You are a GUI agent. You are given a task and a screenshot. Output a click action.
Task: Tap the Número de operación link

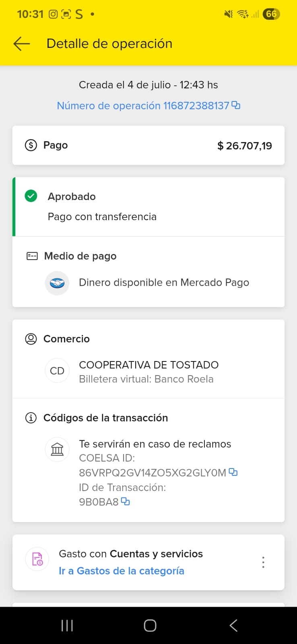(143, 106)
